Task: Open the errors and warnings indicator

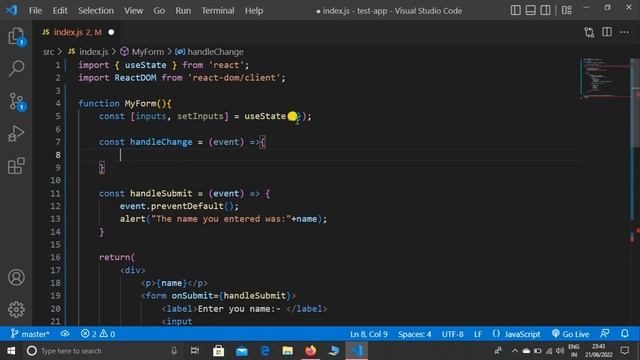Action: pyautogui.click(x=98, y=334)
